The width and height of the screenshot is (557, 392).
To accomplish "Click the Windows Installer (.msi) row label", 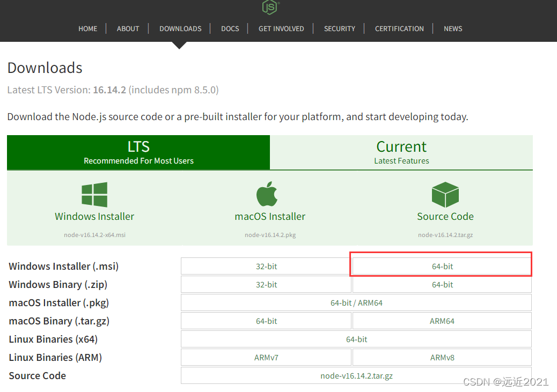I will coord(63,267).
